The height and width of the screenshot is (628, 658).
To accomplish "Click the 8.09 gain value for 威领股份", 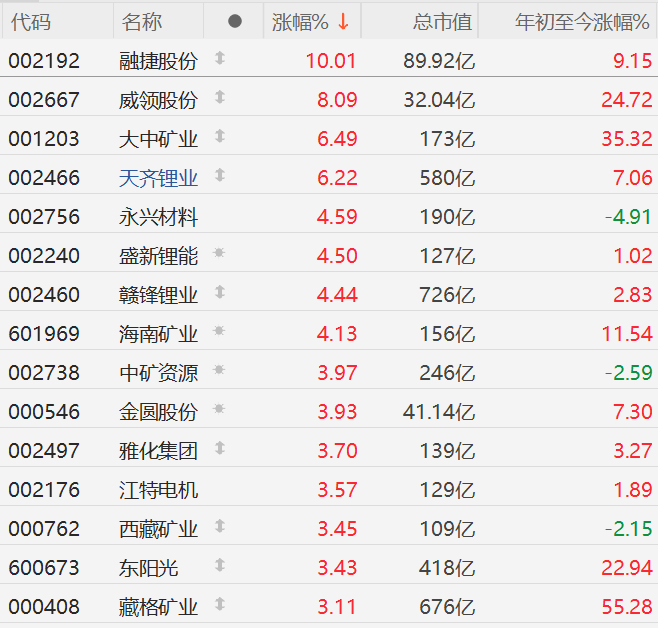I will tap(337, 100).
